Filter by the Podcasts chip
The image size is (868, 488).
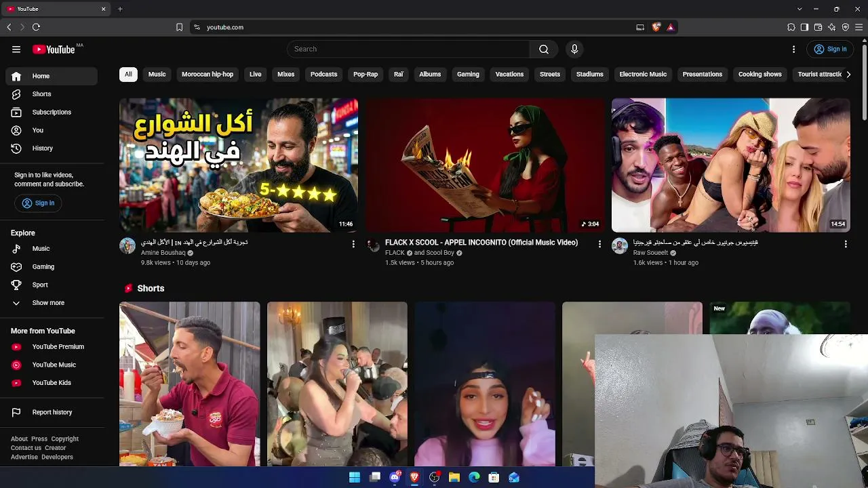[x=323, y=75]
